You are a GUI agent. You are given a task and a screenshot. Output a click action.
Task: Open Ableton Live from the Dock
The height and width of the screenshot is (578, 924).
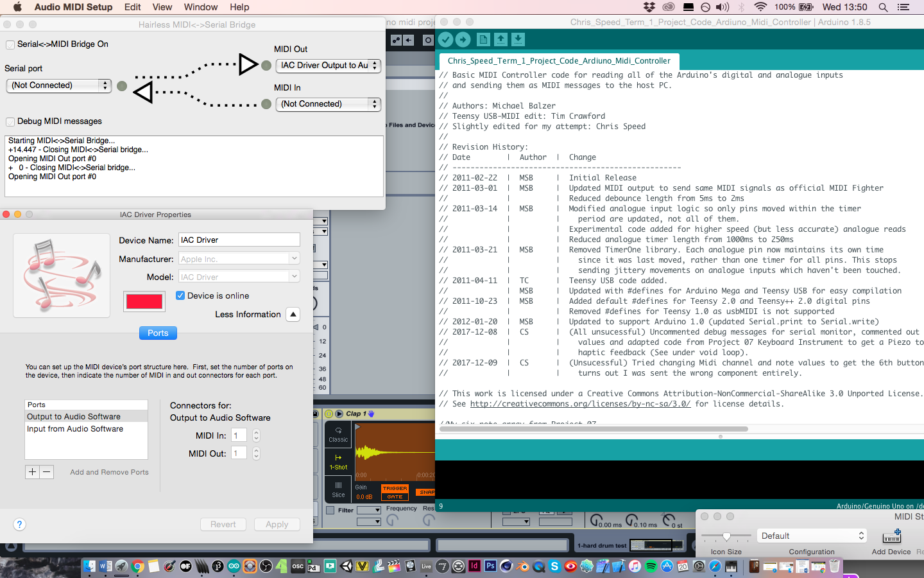coord(426,566)
